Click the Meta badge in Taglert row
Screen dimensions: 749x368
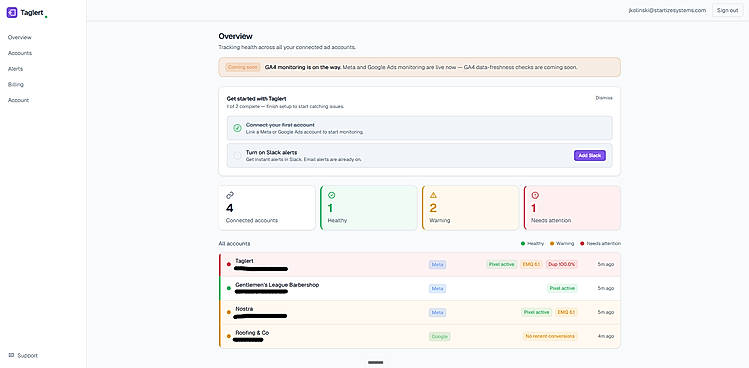[x=438, y=264]
